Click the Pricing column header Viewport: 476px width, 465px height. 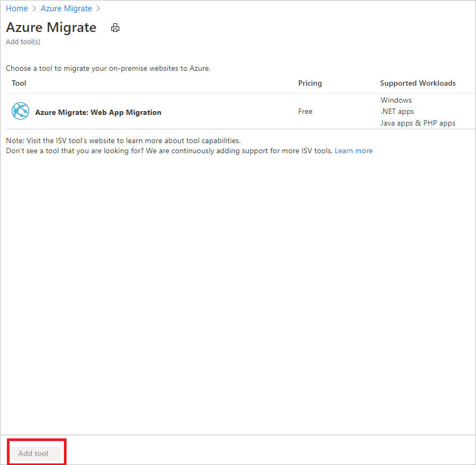click(310, 83)
